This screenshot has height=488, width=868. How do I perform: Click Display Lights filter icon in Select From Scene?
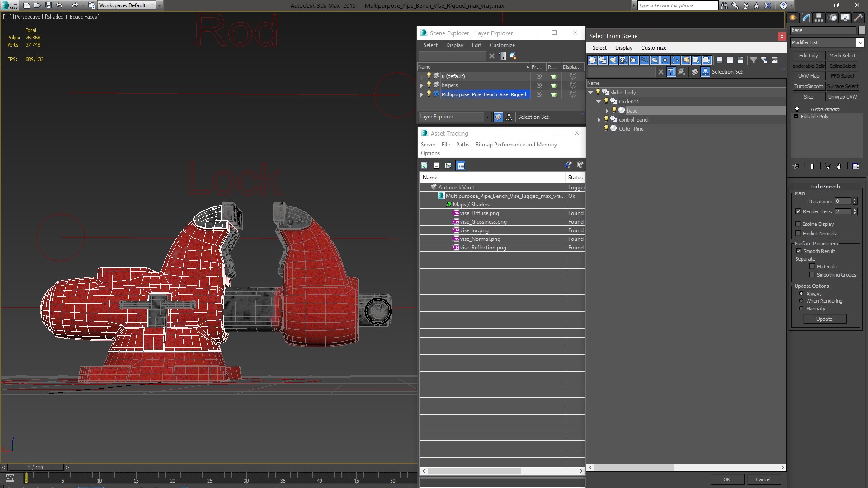pyautogui.click(x=613, y=60)
